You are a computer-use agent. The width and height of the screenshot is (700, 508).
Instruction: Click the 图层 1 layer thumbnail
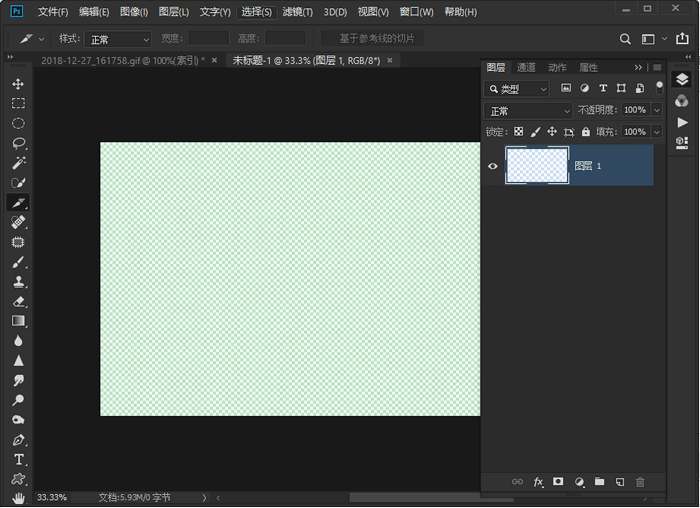pos(537,166)
